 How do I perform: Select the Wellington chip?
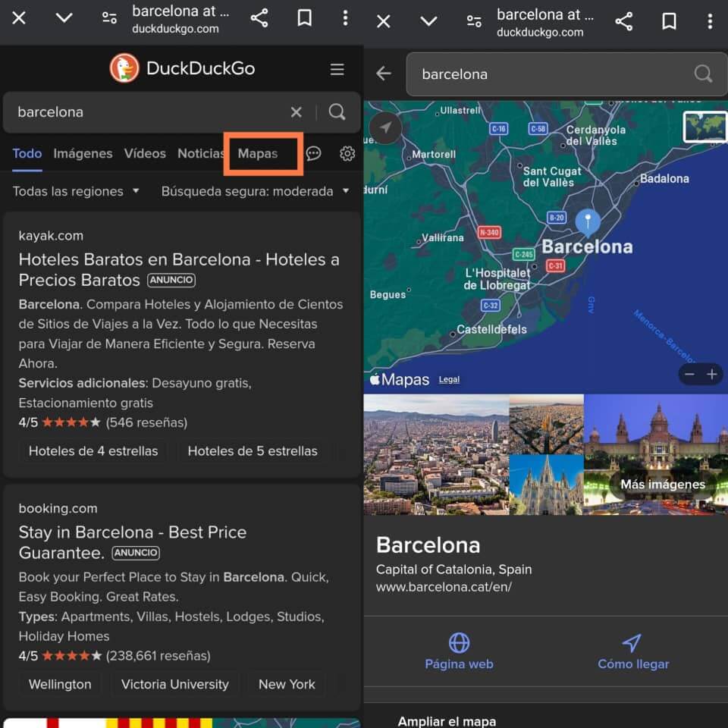[x=60, y=684]
